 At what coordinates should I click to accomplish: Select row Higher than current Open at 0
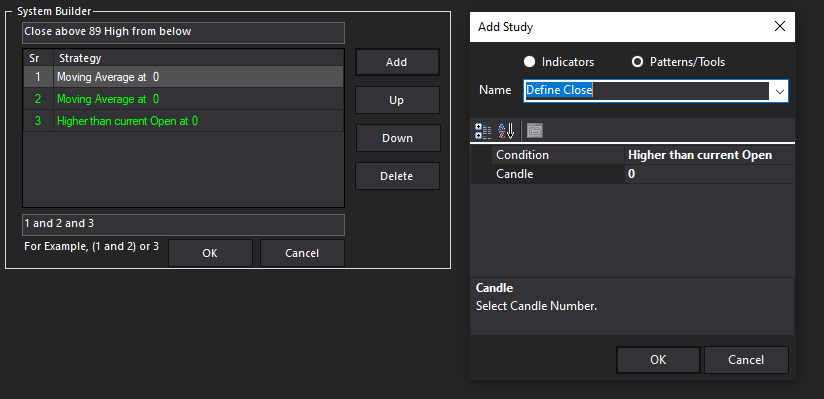[183, 121]
